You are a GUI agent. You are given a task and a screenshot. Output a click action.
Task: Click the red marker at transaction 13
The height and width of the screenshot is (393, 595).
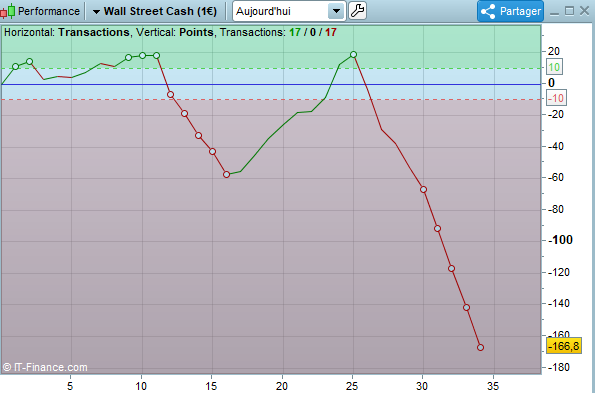(x=184, y=113)
